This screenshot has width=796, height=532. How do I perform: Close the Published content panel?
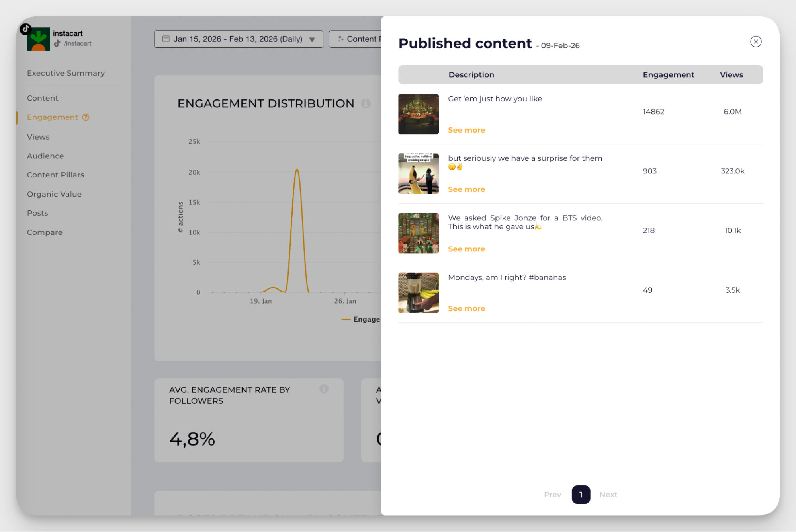pyautogui.click(x=755, y=41)
